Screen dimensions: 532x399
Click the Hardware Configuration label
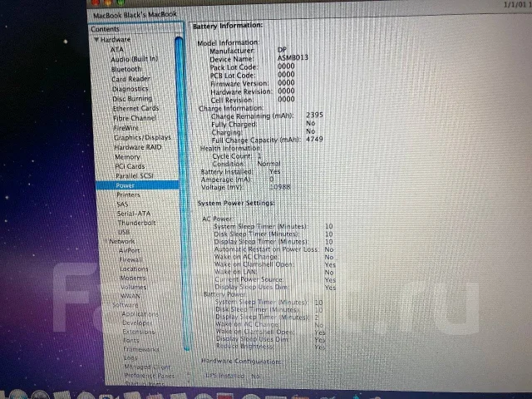(x=241, y=361)
